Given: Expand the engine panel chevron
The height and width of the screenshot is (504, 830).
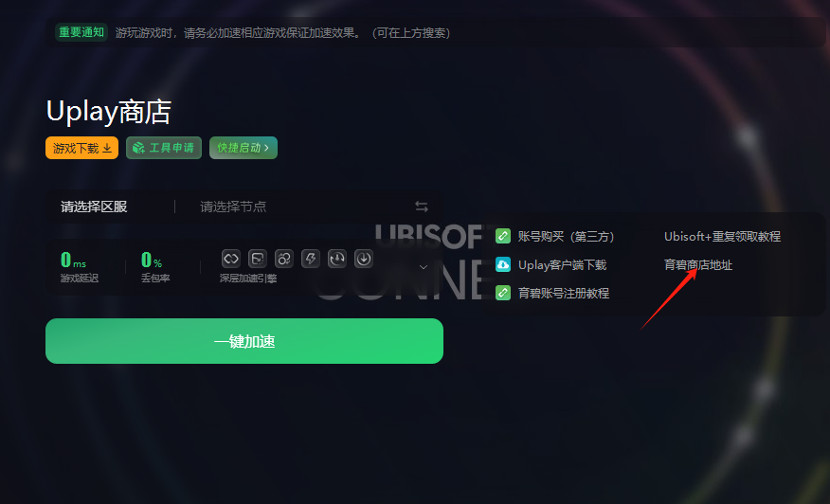Looking at the screenshot, I should point(424,267).
